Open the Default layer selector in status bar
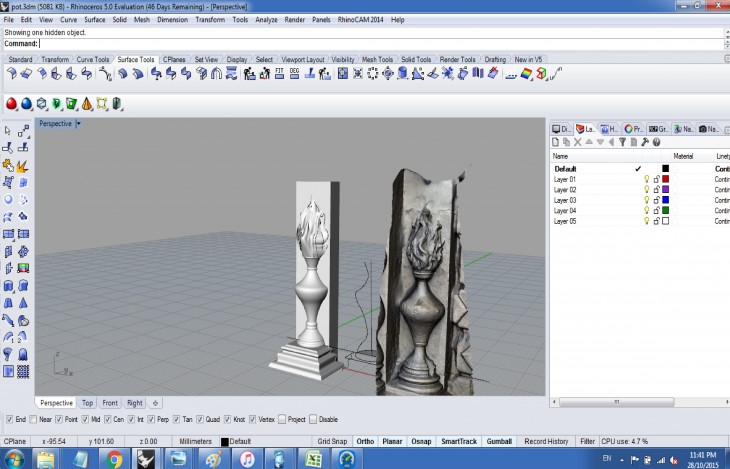Viewport: 730px width, 469px height. click(240, 441)
